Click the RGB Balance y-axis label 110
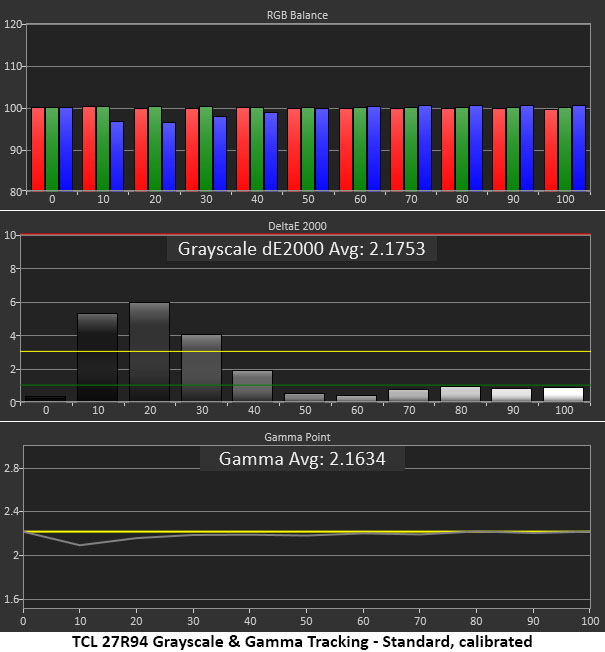605x652 pixels. 12,66
